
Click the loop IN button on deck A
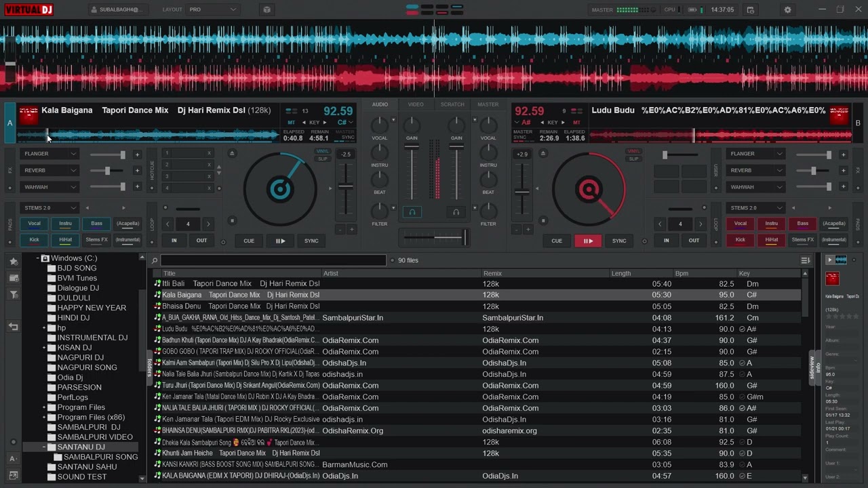(x=174, y=241)
